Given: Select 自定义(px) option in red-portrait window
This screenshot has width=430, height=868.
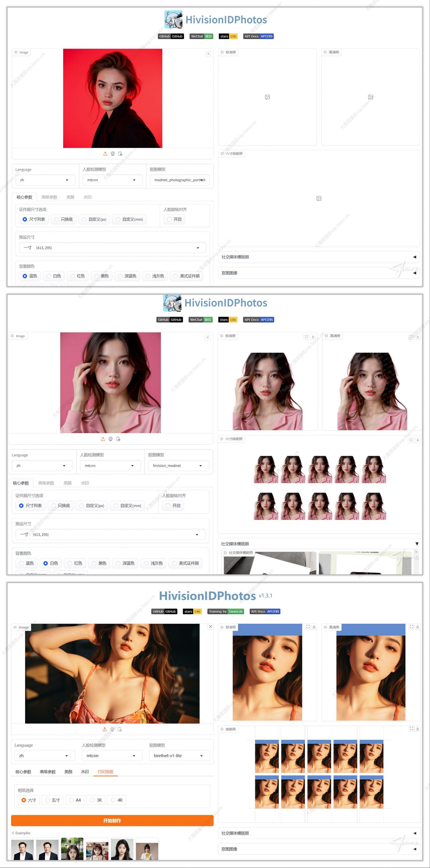Looking at the screenshot, I should coord(94,219).
